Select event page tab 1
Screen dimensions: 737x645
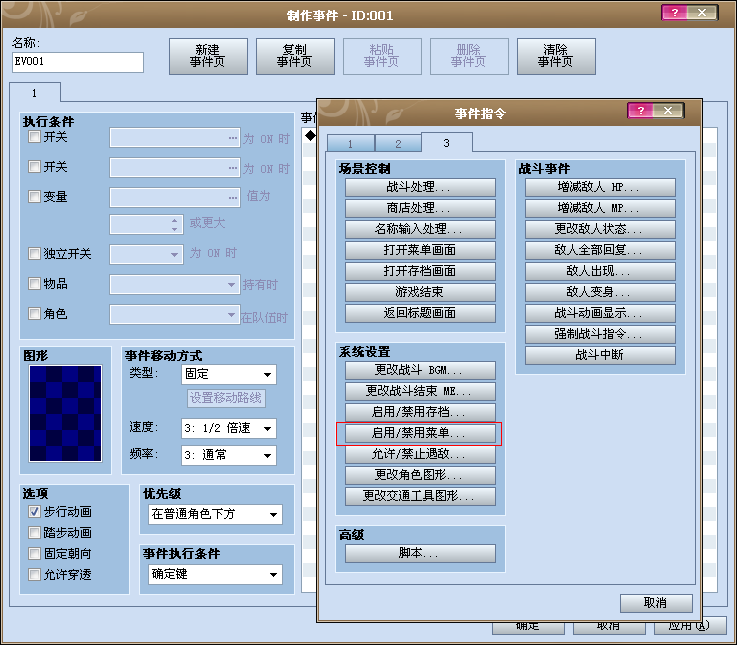[35, 93]
